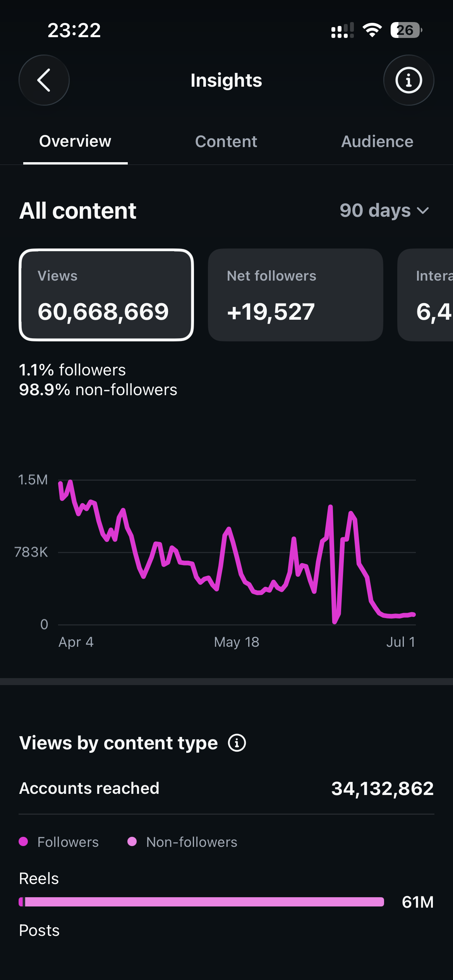Tap the back arrow button
Screen dimensions: 453x980
tap(44, 80)
